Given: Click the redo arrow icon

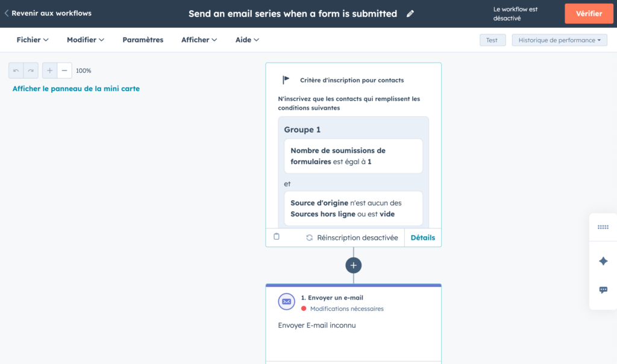Looking at the screenshot, I should 31,71.
